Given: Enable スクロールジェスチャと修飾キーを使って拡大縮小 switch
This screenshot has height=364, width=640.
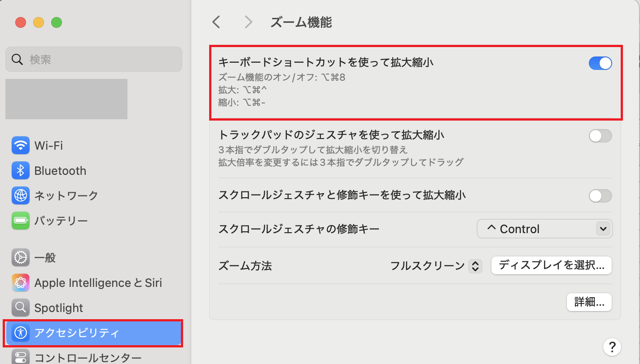Looking at the screenshot, I should pos(601,196).
